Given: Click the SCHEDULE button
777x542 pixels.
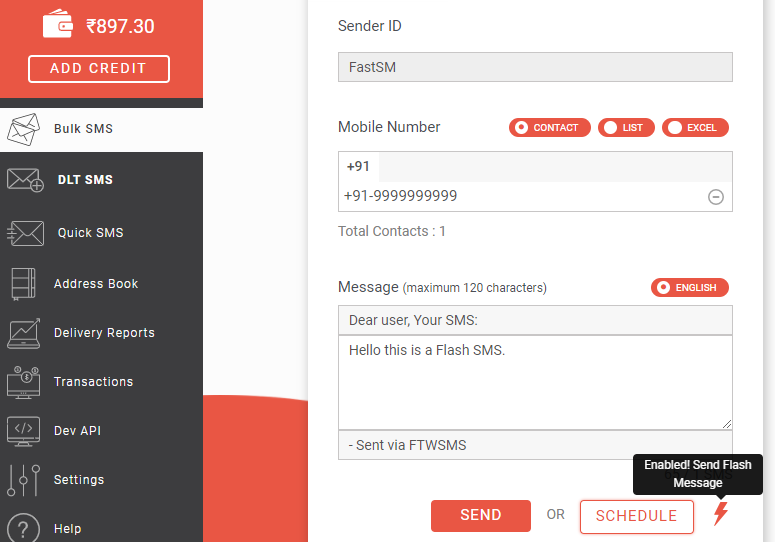Looking at the screenshot, I should (x=637, y=516).
